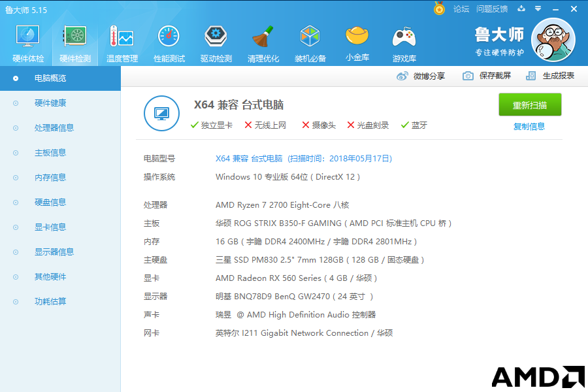Image resolution: width=588 pixels, height=392 pixels.
Task: Click the report icon for 生成报表
Action: point(531,76)
